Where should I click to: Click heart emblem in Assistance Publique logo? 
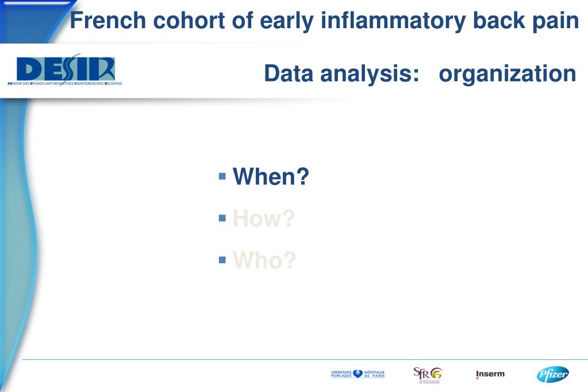(358, 374)
